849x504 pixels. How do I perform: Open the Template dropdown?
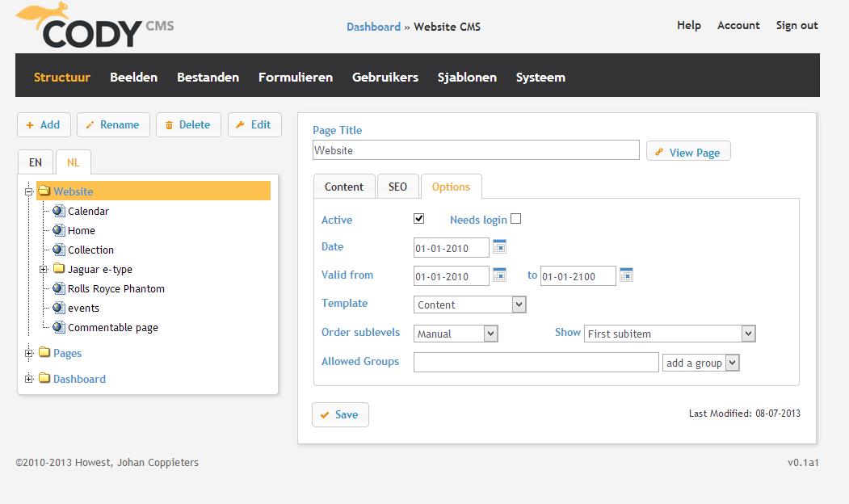469,304
